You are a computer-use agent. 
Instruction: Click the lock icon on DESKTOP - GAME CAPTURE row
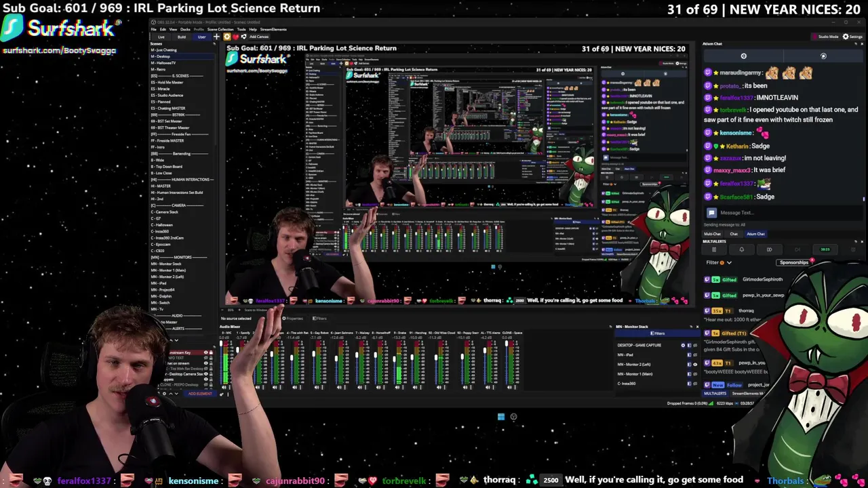pos(689,345)
